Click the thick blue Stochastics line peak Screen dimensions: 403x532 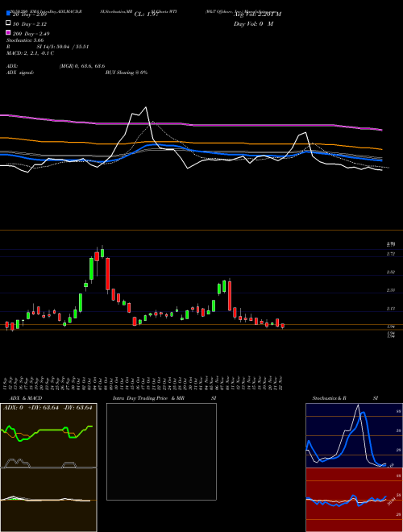[364, 413]
